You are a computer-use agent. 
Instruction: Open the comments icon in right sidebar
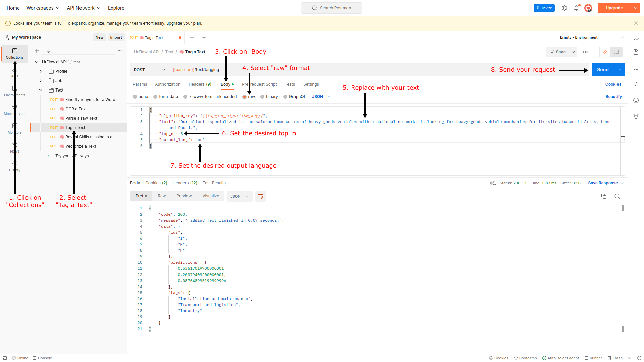pyautogui.click(x=636, y=68)
